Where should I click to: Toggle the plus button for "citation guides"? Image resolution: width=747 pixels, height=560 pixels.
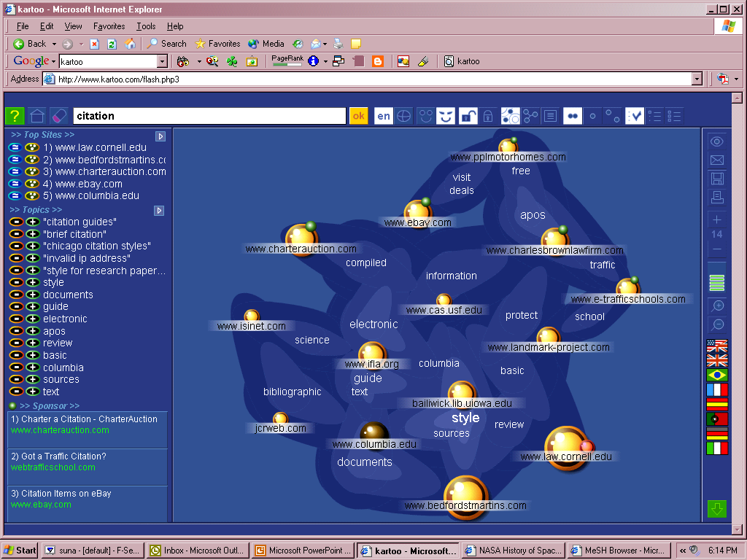(33, 222)
